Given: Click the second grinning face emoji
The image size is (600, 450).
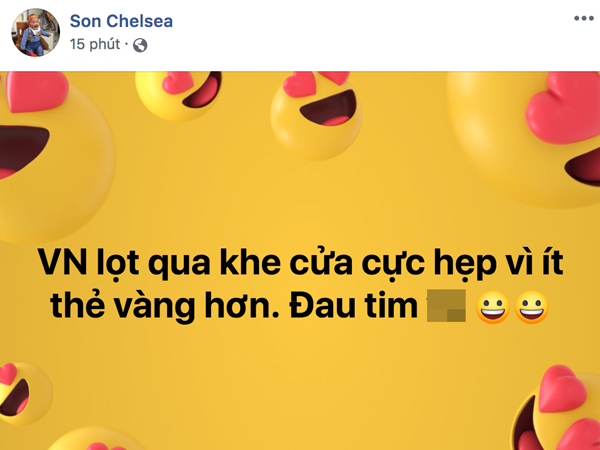Looking at the screenshot, I should [532, 307].
